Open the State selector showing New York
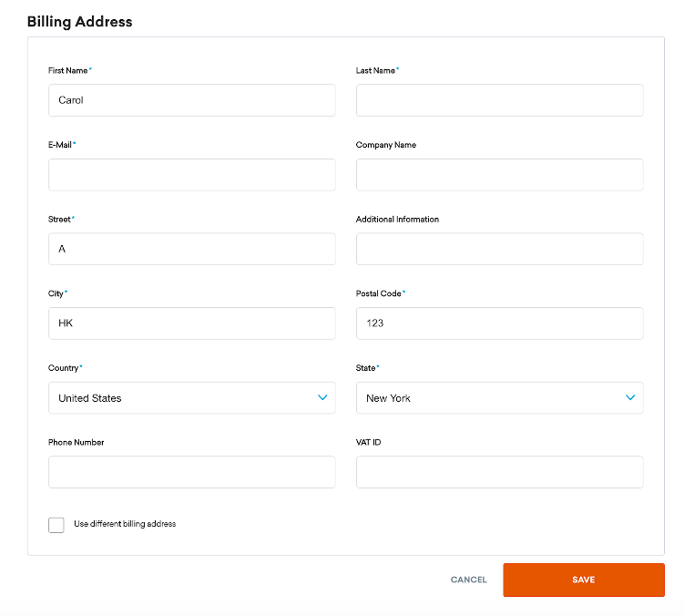684x616 pixels. point(483,398)
